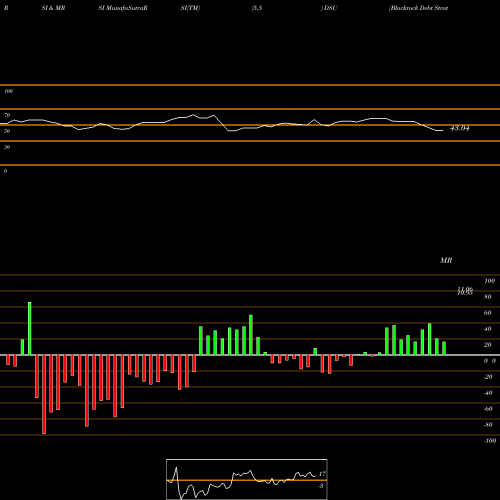Open the mini line chart thumbnail
This screenshot has height=500, width=500.
coord(247,479)
